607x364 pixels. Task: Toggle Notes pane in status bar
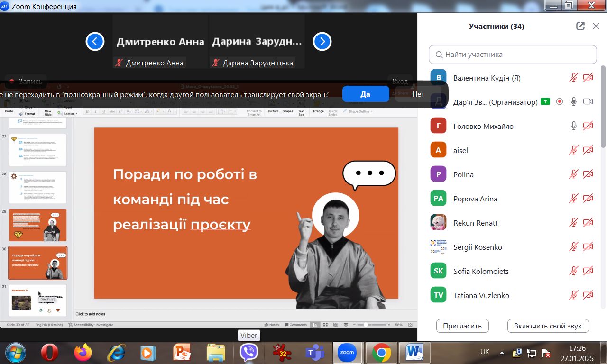click(272, 325)
